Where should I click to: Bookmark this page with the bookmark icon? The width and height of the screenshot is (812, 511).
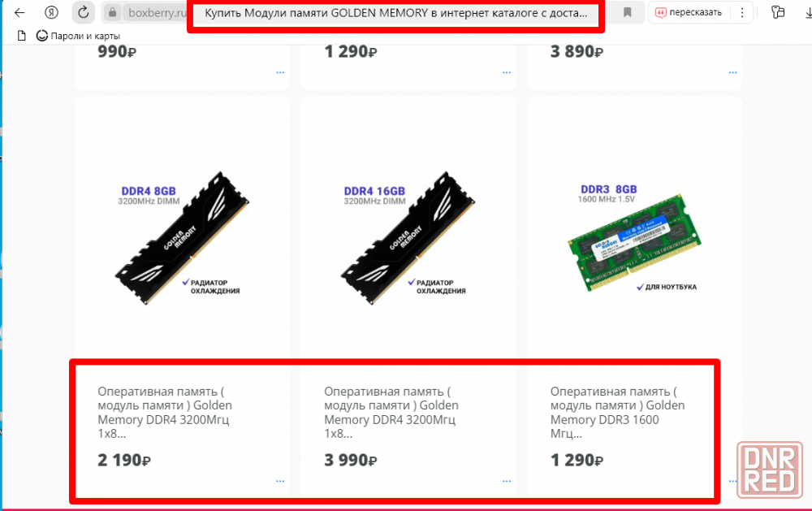627,12
